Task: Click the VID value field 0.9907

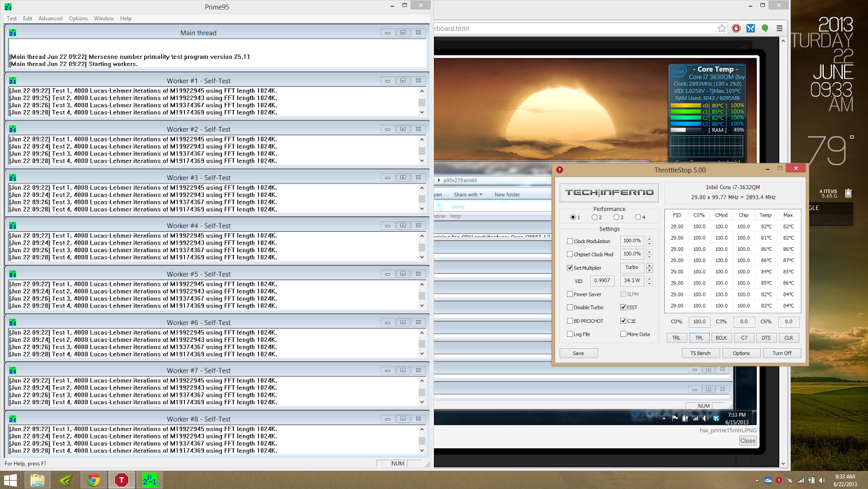Action: (603, 280)
